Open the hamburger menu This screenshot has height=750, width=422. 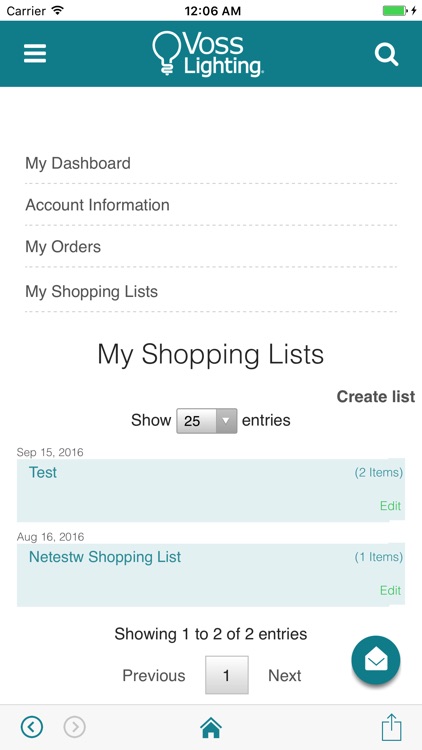(x=35, y=54)
